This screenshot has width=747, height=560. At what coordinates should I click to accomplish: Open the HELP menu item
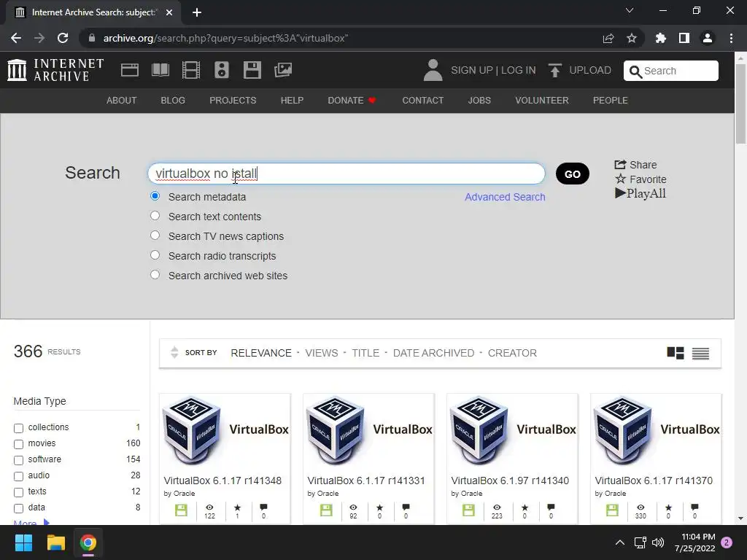click(292, 101)
